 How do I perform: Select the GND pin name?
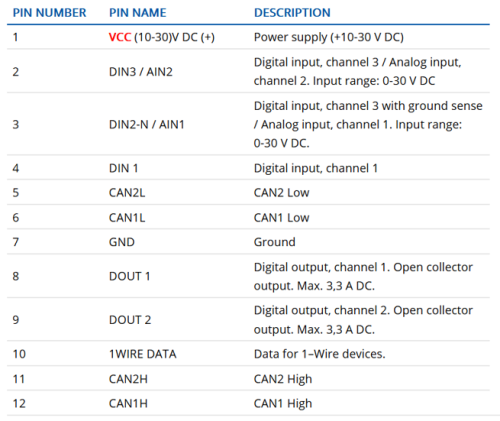point(122,242)
